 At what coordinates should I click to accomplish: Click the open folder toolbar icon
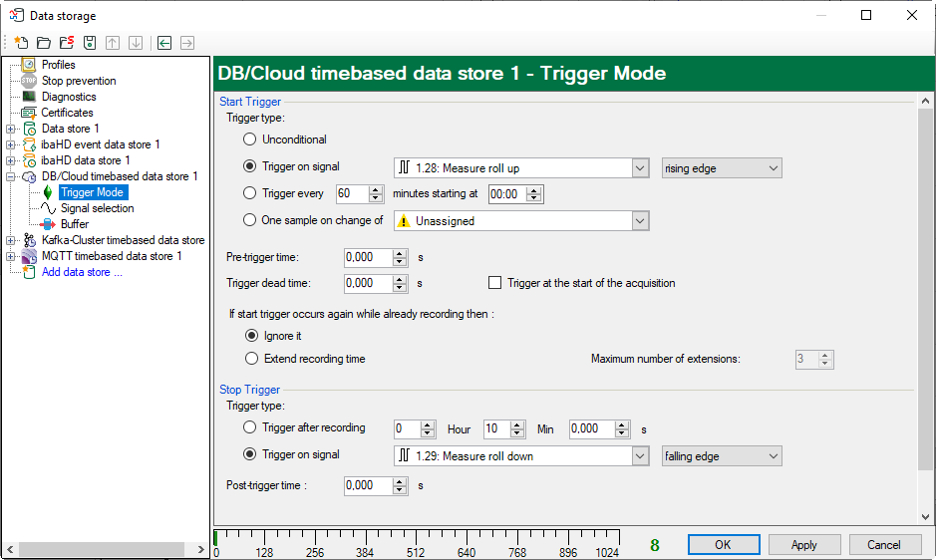44,43
